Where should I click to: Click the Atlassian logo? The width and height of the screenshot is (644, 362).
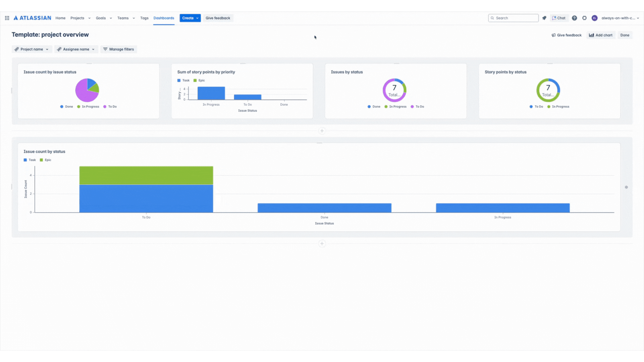pyautogui.click(x=32, y=18)
